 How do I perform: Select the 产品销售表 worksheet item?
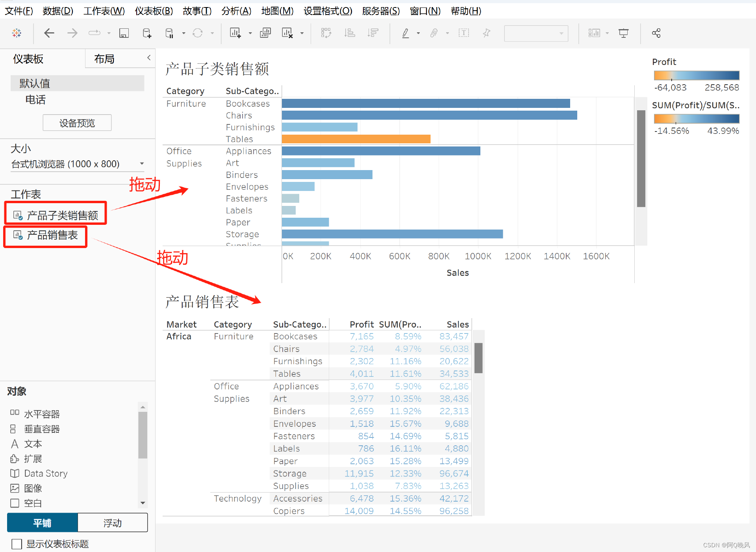pyautogui.click(x=52, y=235)
